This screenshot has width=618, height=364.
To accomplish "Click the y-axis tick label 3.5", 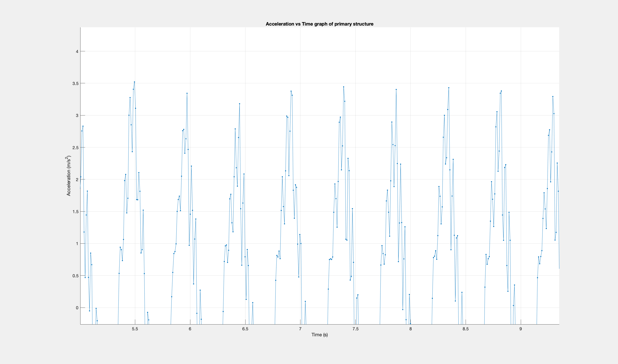I will pos(75,84).
